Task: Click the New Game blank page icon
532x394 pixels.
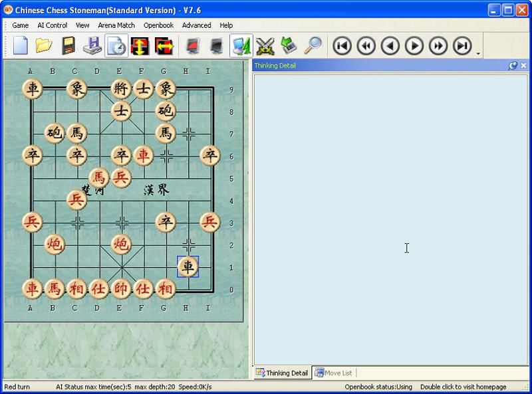Action: point(20,45)
